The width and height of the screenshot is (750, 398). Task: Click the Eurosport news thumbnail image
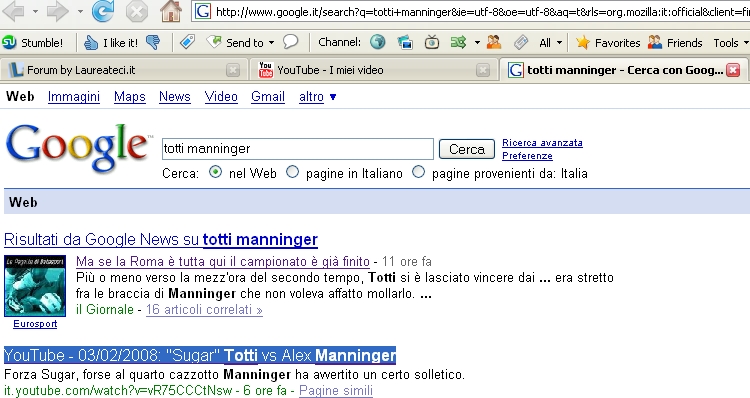(35, 286)
